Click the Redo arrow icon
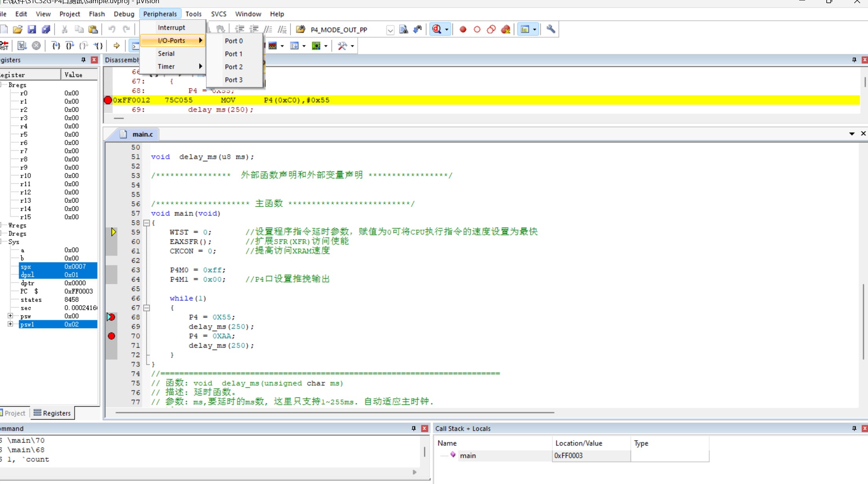 coord(126,29)
